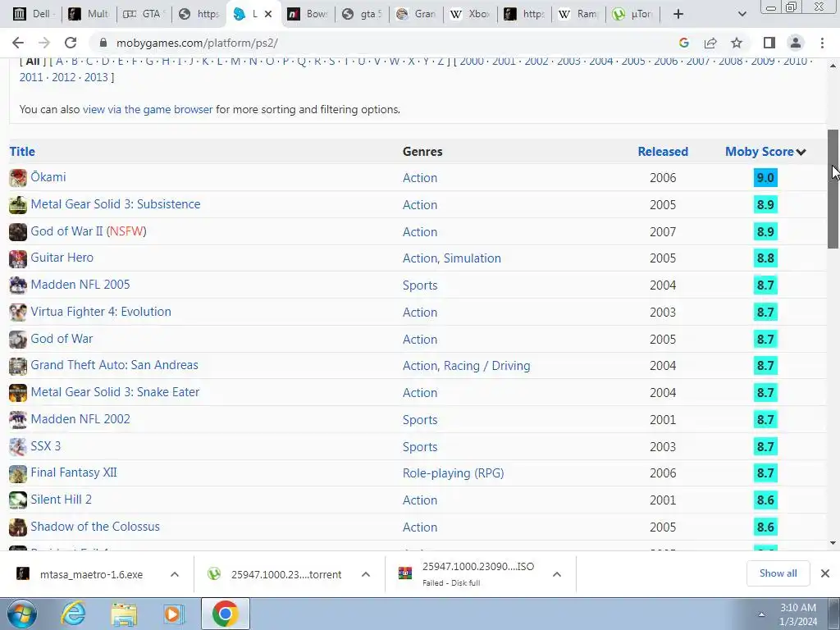Switch to the GTA tab
The image size is (840, 630).
click(144, 14)
